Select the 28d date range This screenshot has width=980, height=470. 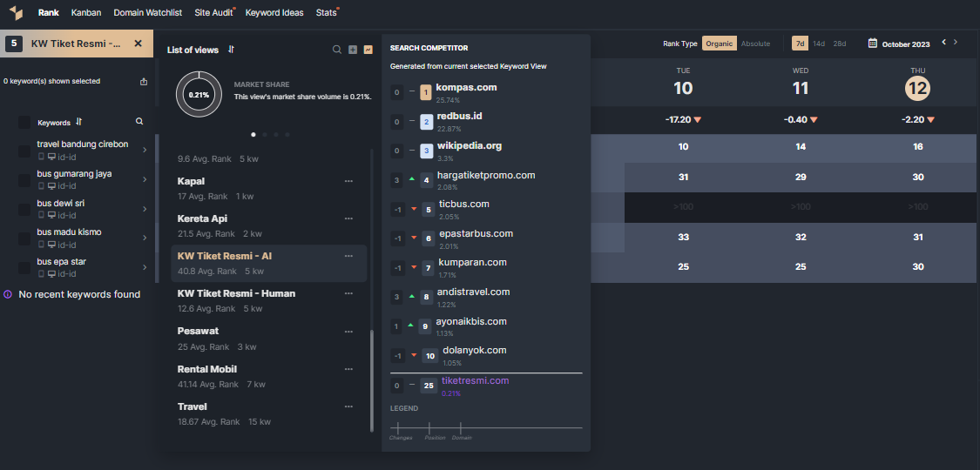840,44
